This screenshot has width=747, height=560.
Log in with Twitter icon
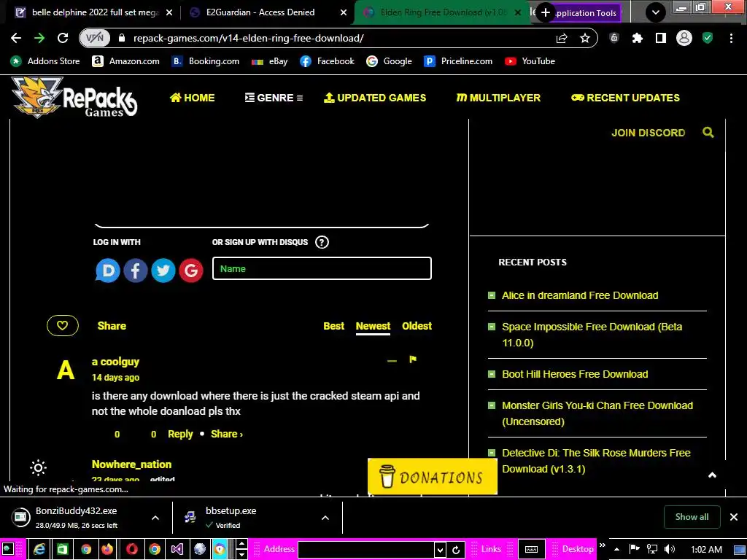pos(163,271)
